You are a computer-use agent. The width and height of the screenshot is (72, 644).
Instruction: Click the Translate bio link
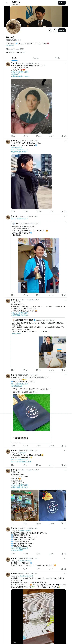click(10, 46)
